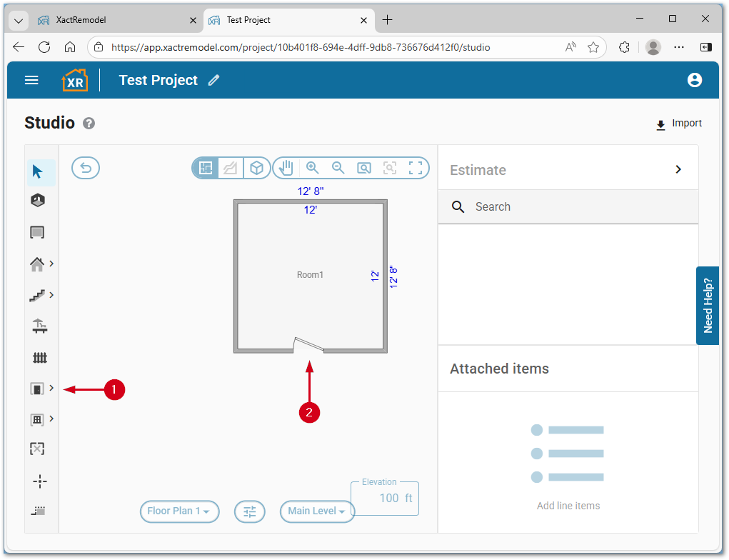Select the deck tool icon
This screenshot has height=560, width=729.
pos(40,326)
